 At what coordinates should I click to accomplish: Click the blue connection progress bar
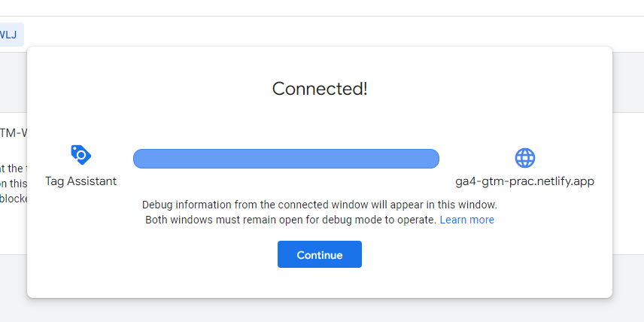287,159
